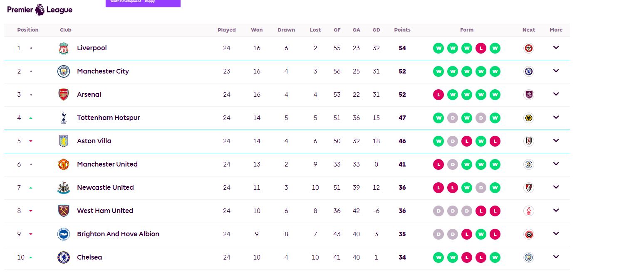
Task: Click the Tottenham Hotspur crest
Action: point(64,118)
